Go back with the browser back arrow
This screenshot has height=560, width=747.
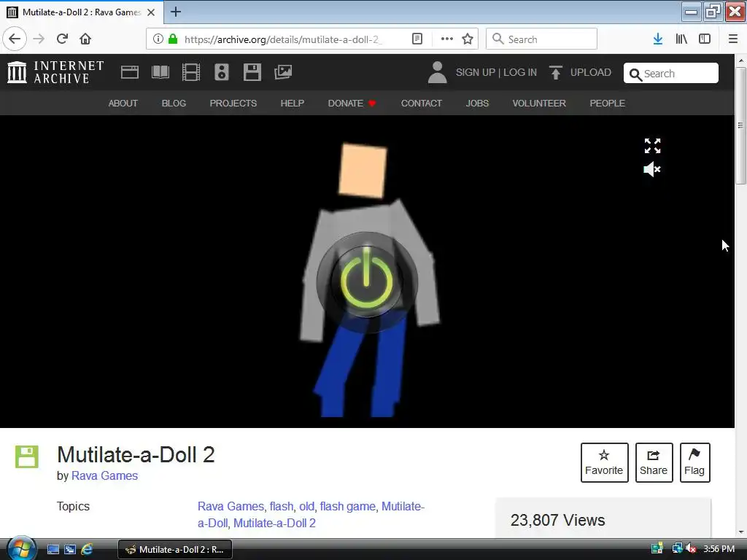coord(15,39)
